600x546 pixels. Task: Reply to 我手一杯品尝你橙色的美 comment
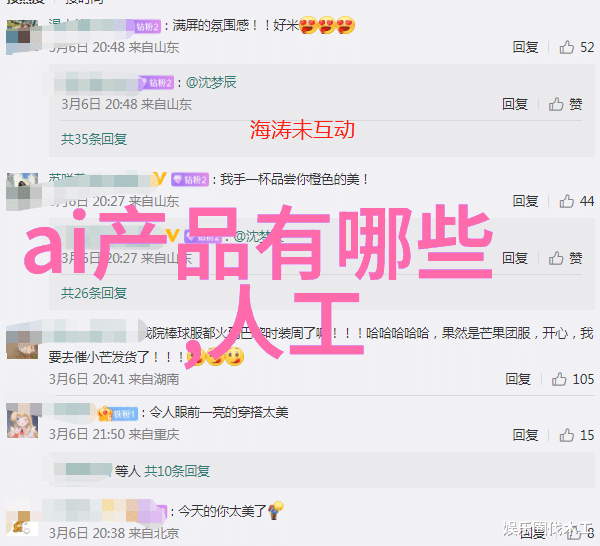pyautogui.click(x=525, y=201)
